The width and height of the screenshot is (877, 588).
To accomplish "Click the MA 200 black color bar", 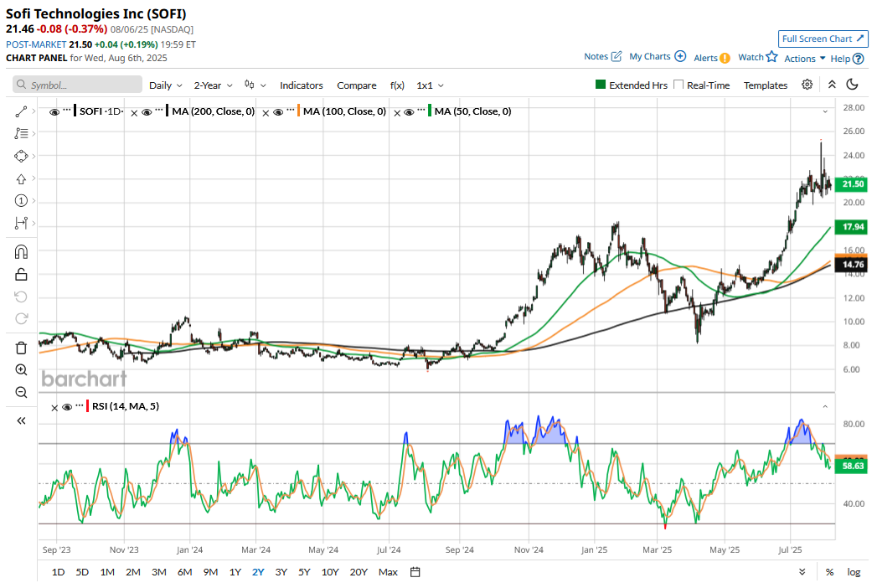I will [x=168, y=111].
